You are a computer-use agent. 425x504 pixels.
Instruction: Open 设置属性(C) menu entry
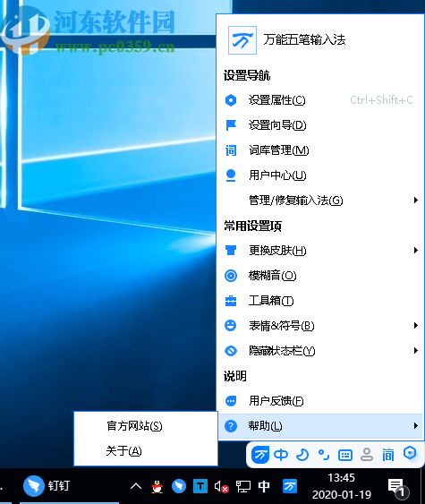click(320, 100)
